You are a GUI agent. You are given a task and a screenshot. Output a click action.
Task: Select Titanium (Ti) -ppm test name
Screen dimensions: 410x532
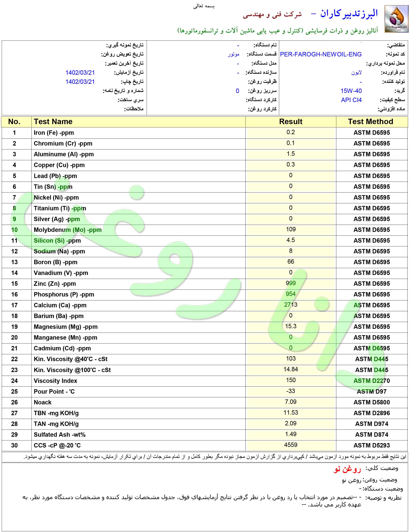pos(60,208)
